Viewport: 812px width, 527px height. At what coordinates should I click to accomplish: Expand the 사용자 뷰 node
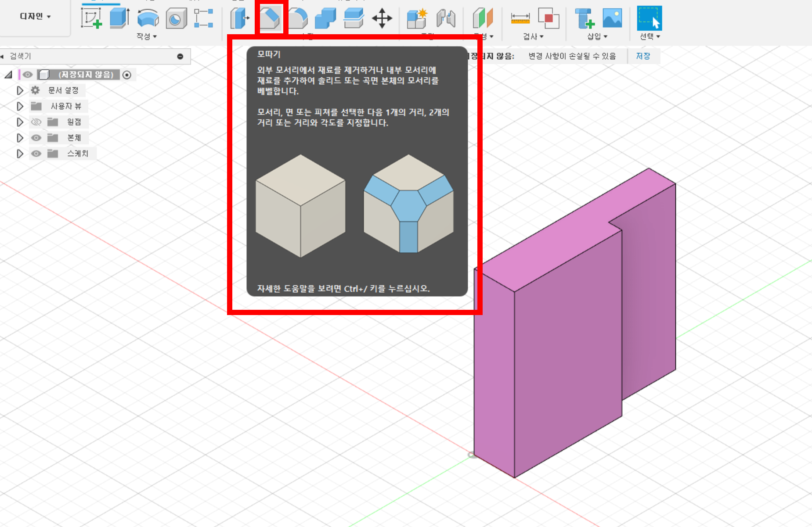coord(20,106)
